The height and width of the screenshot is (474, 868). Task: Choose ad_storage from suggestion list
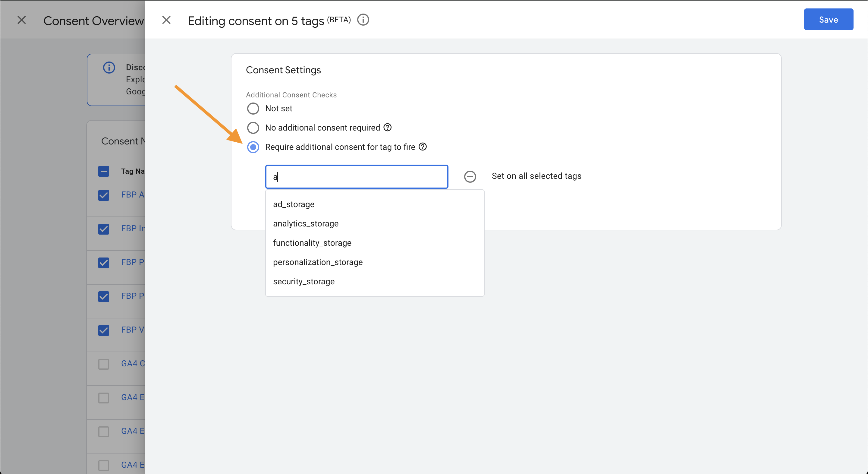375,204
